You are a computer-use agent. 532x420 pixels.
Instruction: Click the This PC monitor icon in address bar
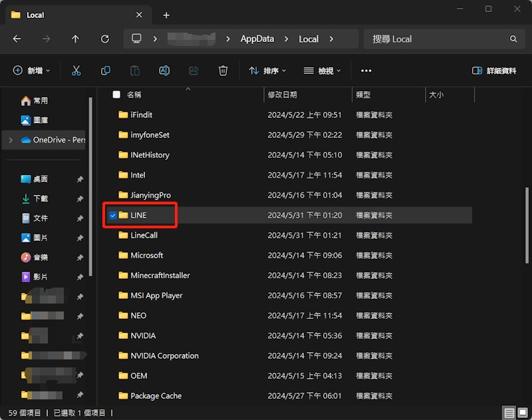point(136,39)
